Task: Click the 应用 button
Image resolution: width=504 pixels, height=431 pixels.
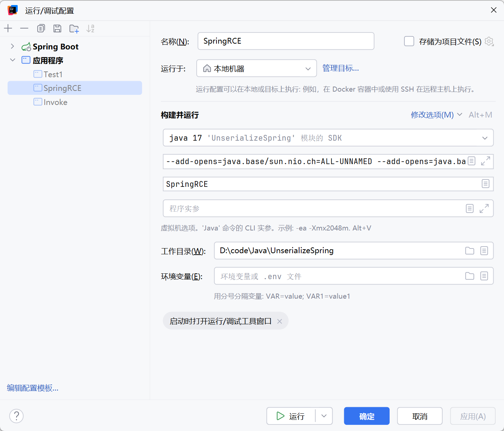Action: tap(473, 416)
